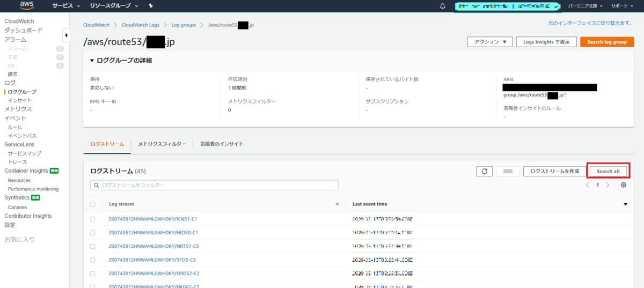This screenshot has width=644, height=288.
Task: Click the Search all button
Action: click(x=608, y=171)
